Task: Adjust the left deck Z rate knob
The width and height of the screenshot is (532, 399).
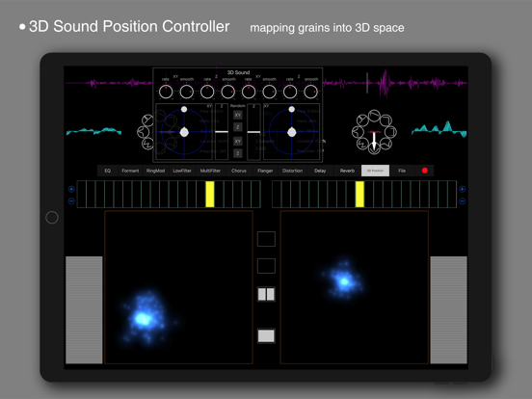Action: (207, 92)
